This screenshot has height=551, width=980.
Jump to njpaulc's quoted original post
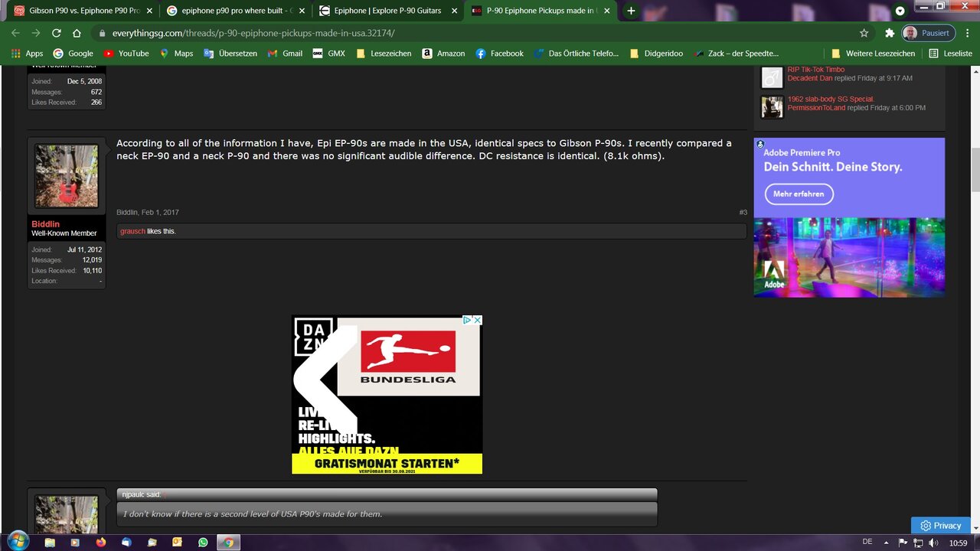pyautogui.click(x=165, y=494)
